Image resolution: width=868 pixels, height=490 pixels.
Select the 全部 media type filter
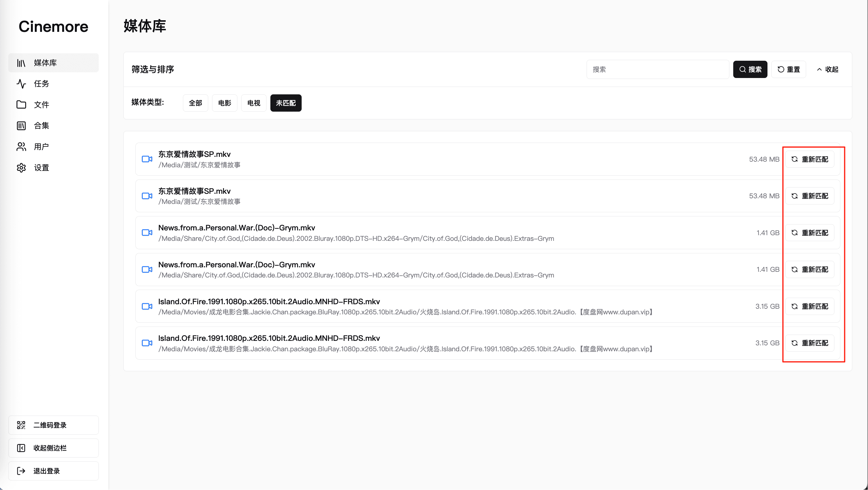click(x=195, y=103)
